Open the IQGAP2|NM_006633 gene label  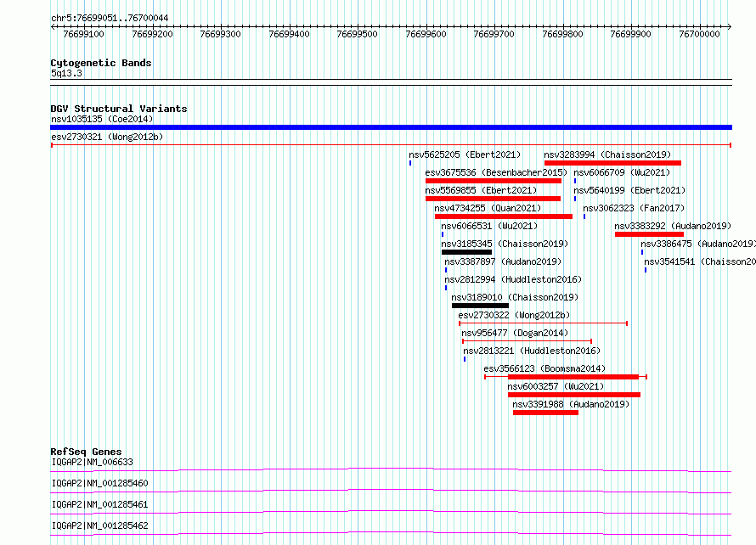tap(92, 462)
